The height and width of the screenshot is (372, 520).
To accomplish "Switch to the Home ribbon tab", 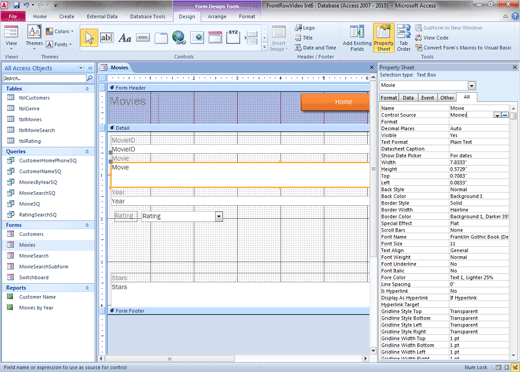I will tap(40, 16).
